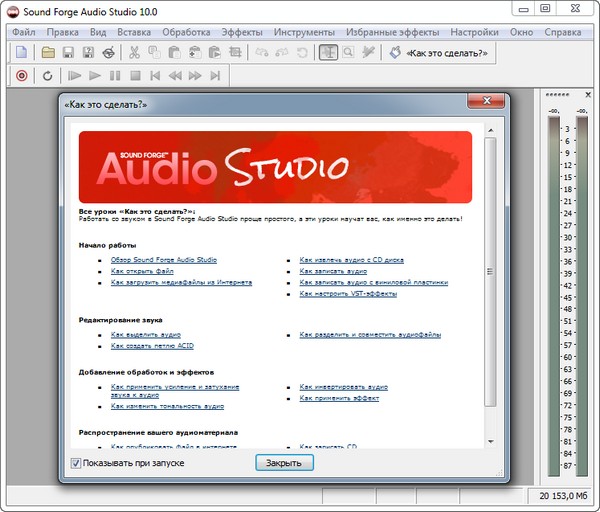Click the Open folder toolbar icon
The height and width of the screenshot is (512, 600).
pos(48,52)
